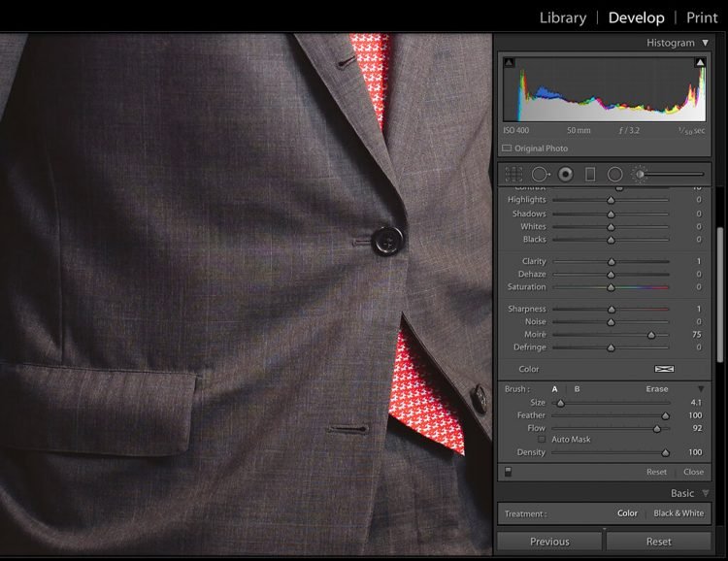Select the Adjustment Brush tool
Screen dimensions: 728x561
click(x=640, y=174)
